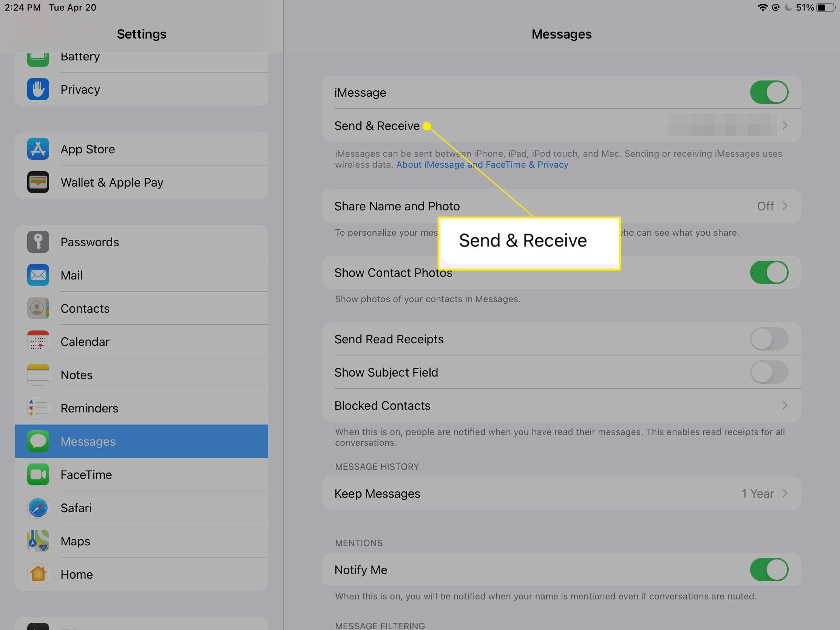
Task: Turn on Show Subject Field switch
Action: (769, 372)
